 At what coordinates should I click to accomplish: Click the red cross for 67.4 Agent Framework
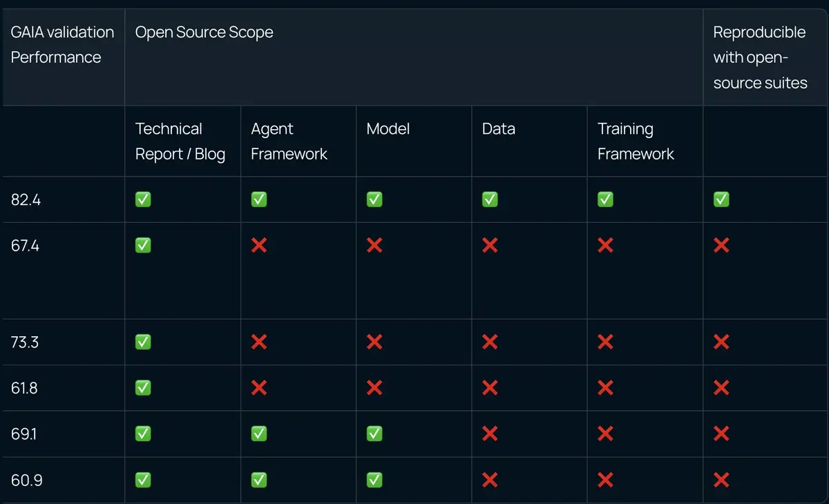[259, 245]
